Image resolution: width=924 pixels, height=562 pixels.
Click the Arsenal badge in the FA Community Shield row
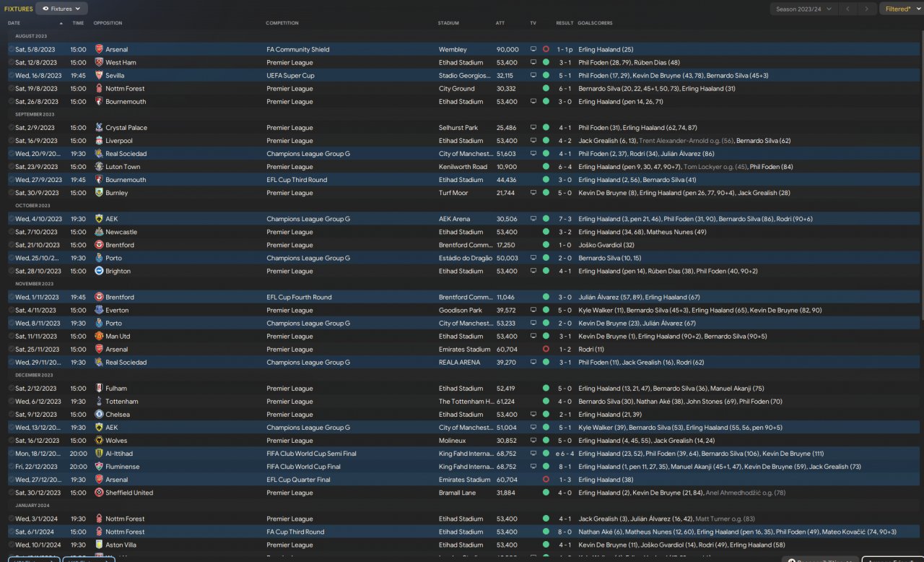coord(99,50)
